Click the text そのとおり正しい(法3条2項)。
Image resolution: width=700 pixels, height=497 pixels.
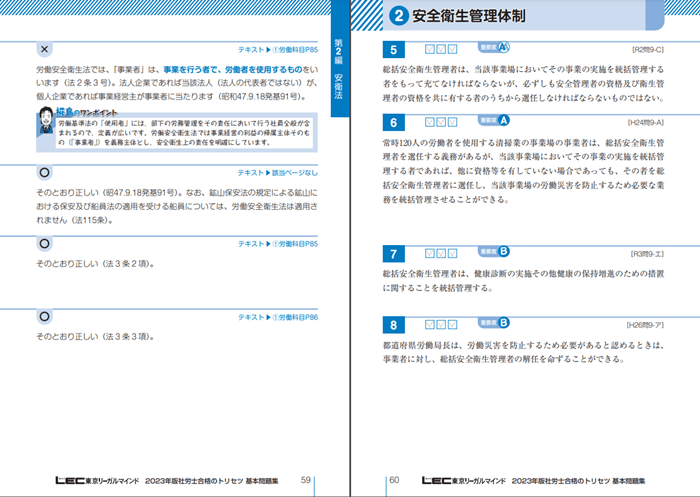coord(96,263)
